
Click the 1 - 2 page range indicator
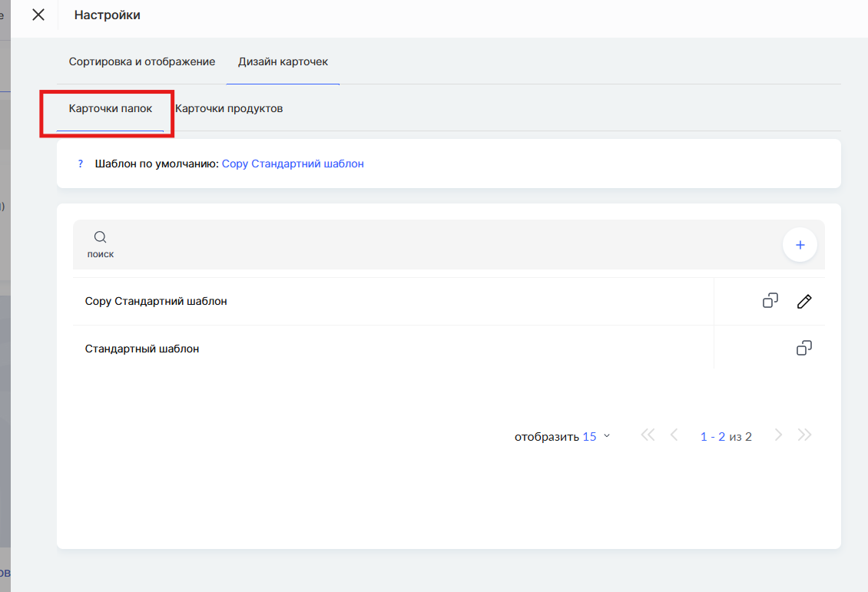click(713, 436)
